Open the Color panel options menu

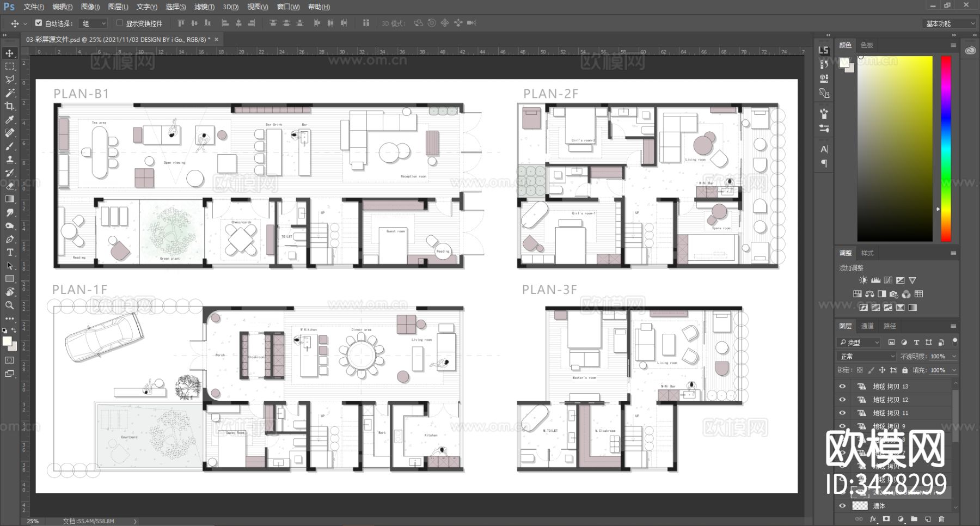[953, 45]
